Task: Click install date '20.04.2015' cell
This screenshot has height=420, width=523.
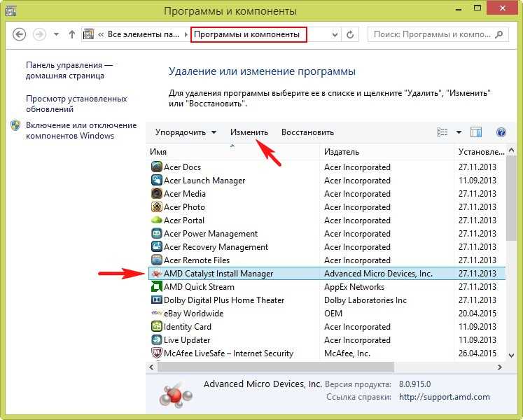Action: click(477, 314)
